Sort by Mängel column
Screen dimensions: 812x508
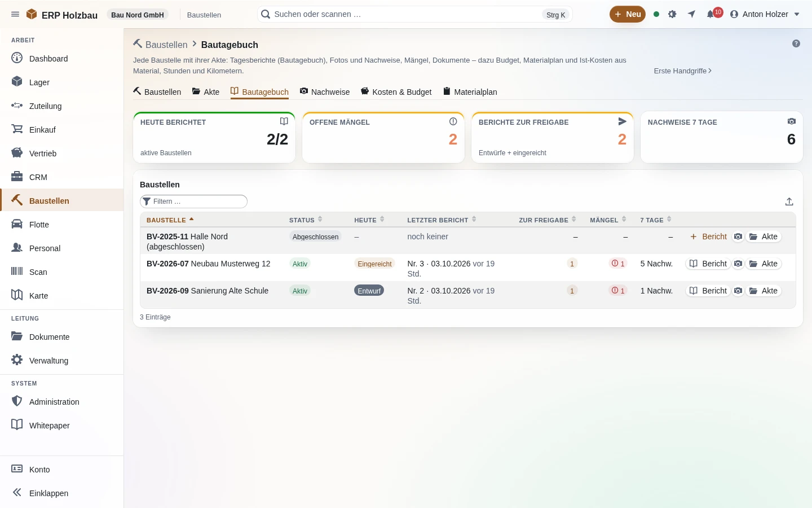pyautogui.click(x=608, y=220)
